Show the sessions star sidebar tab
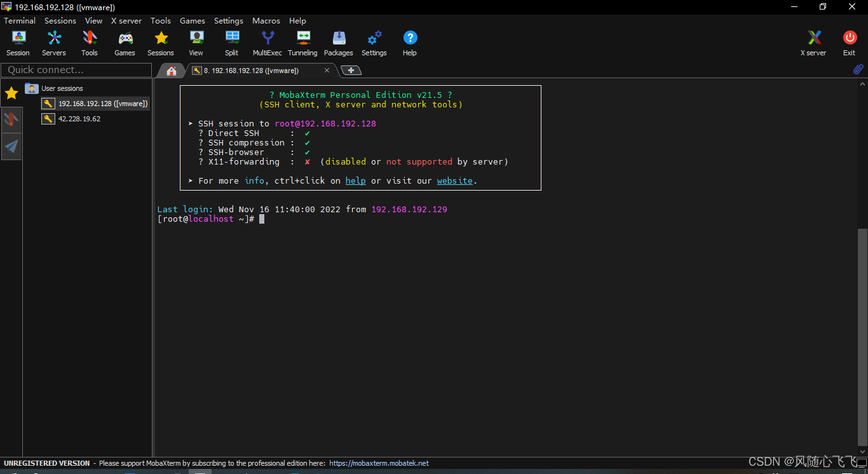This screenshot has height=474, width=868. coord(11,93)
